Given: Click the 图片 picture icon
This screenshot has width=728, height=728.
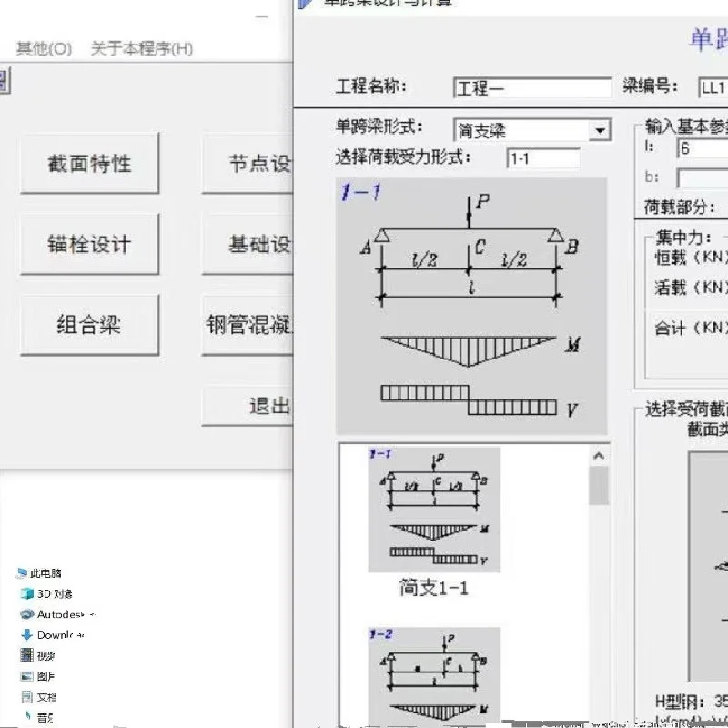Looking at the screenshot, I should pyautogui.click(x=27, y=676).
